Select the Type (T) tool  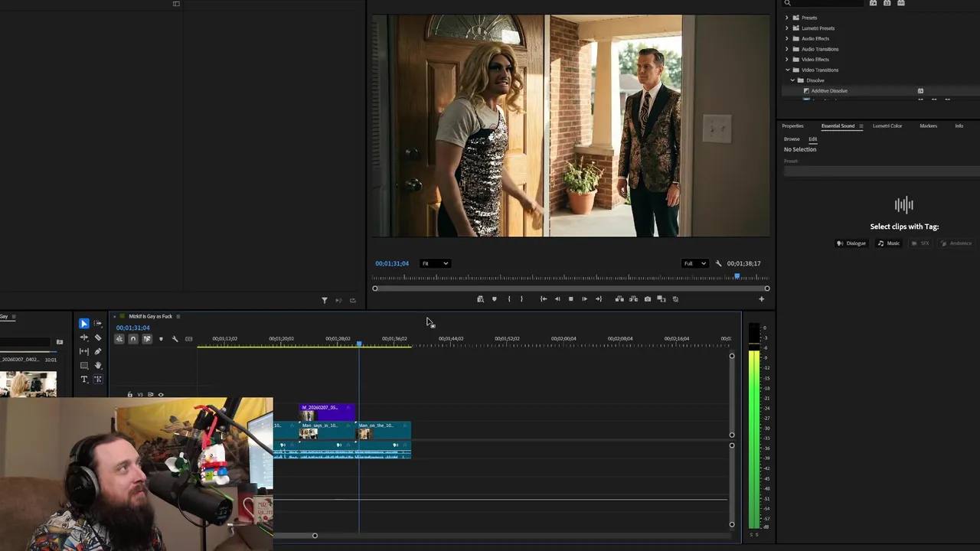coord(84,380)
